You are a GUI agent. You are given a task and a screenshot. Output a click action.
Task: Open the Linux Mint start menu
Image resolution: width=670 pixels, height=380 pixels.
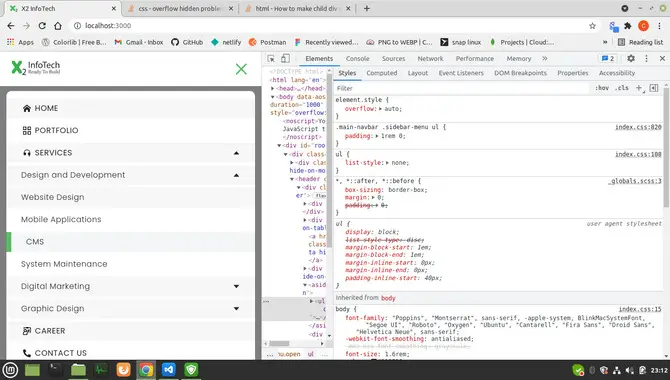click(10, 370)
